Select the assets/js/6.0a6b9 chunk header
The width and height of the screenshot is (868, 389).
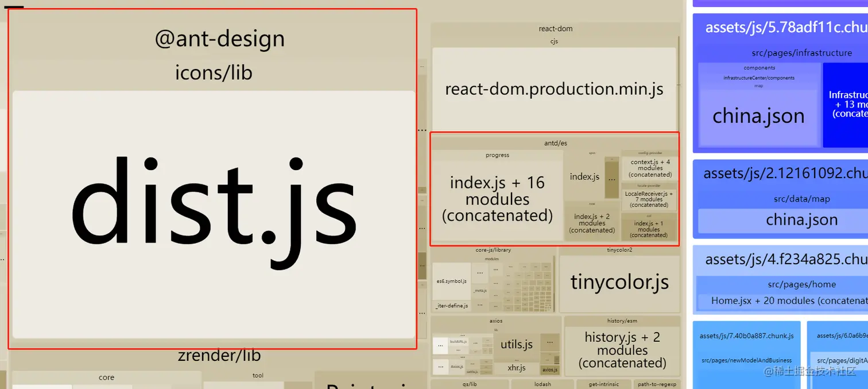coord(842,336)
